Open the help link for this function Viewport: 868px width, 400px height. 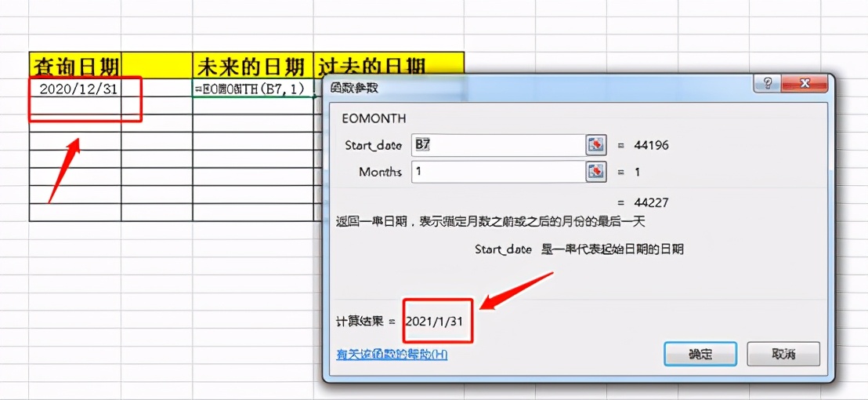[x=392, y=354]
